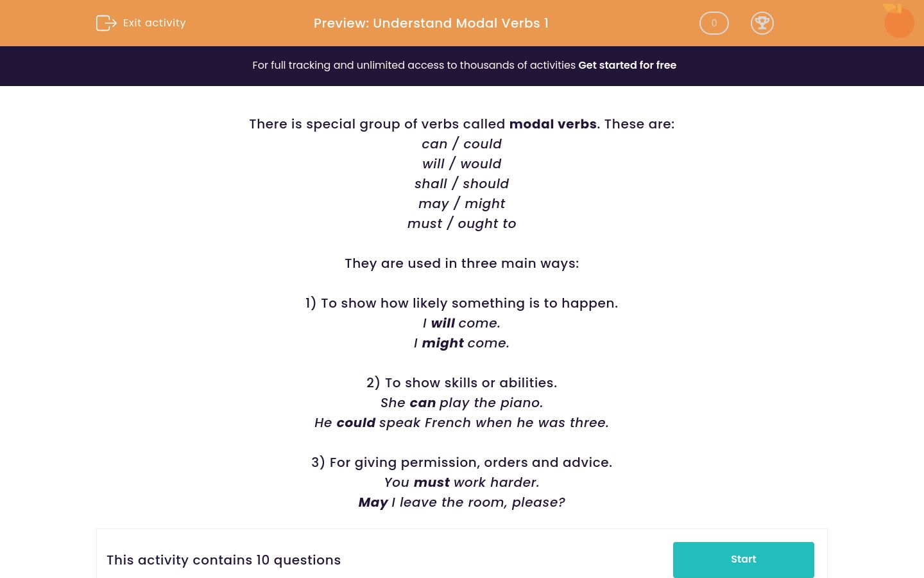Click the Exit activity label

(154, 22)
